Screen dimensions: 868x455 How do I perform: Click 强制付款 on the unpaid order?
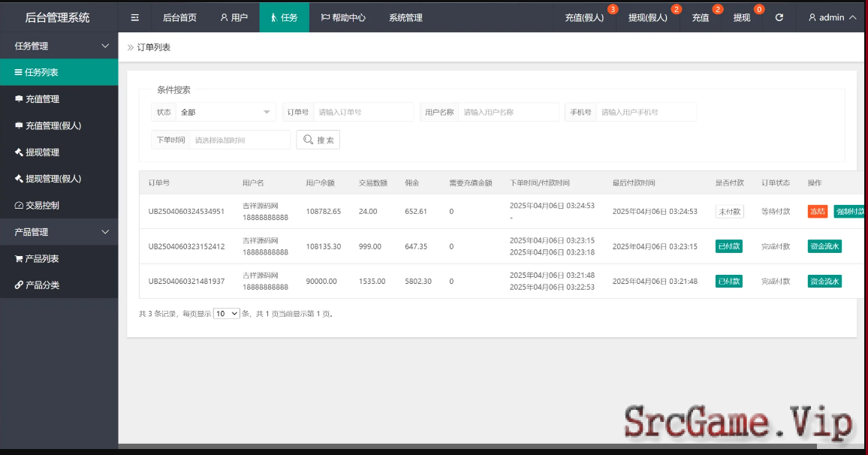(x=850, y=212)
